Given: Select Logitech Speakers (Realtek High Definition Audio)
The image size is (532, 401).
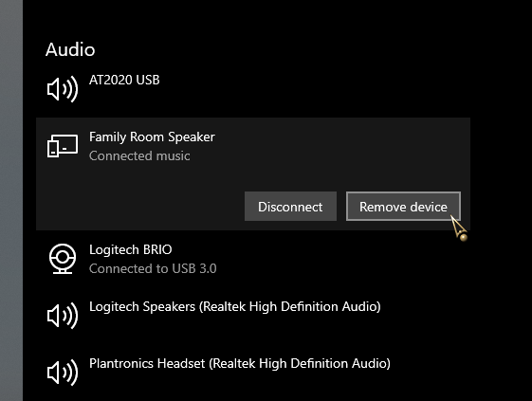Looking at the screenshot, I should pyautogui.click(x=235, y=307).
